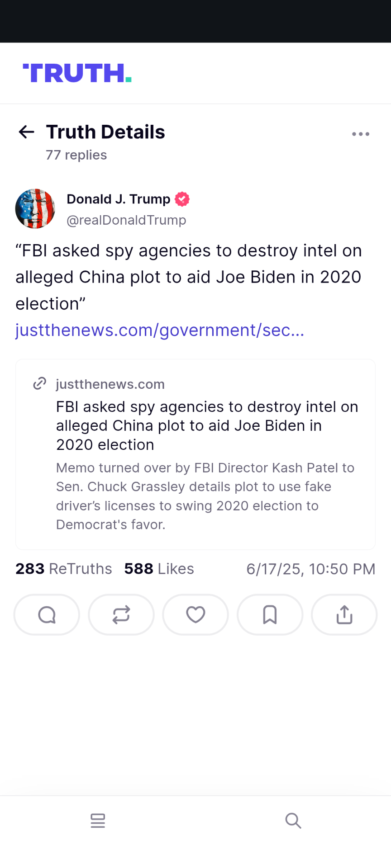ReTruth this post with the repost icon

[121, 615]
